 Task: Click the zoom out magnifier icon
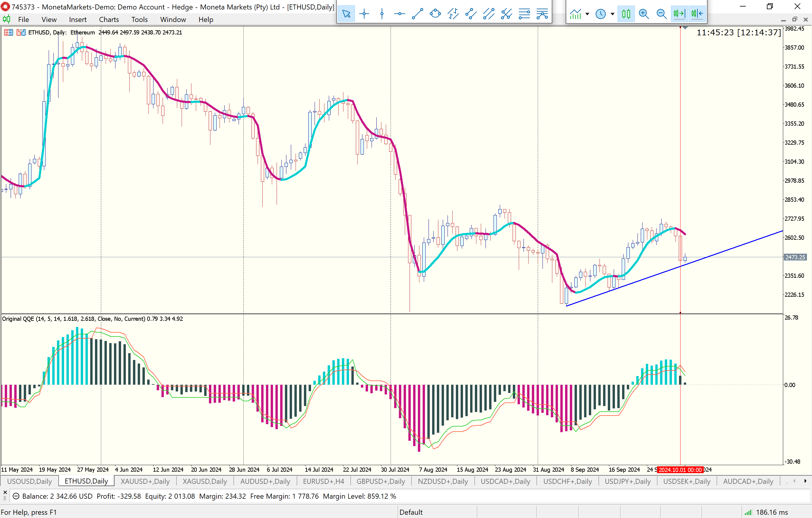662,14
